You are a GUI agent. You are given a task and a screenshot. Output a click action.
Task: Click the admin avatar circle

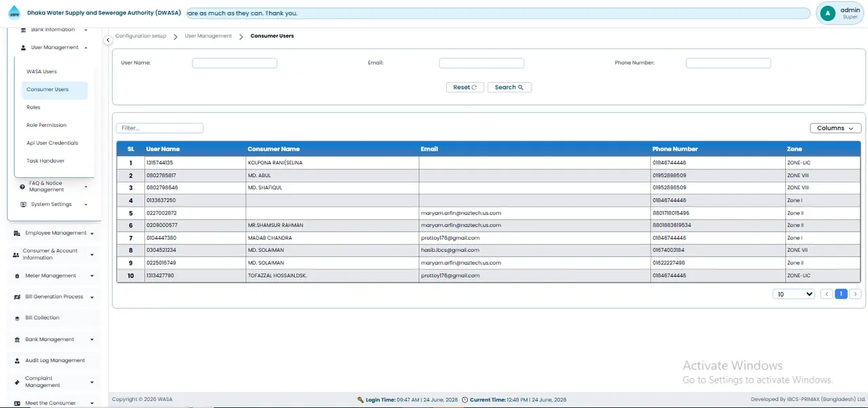pyautogui.click(x=827, y=13)
